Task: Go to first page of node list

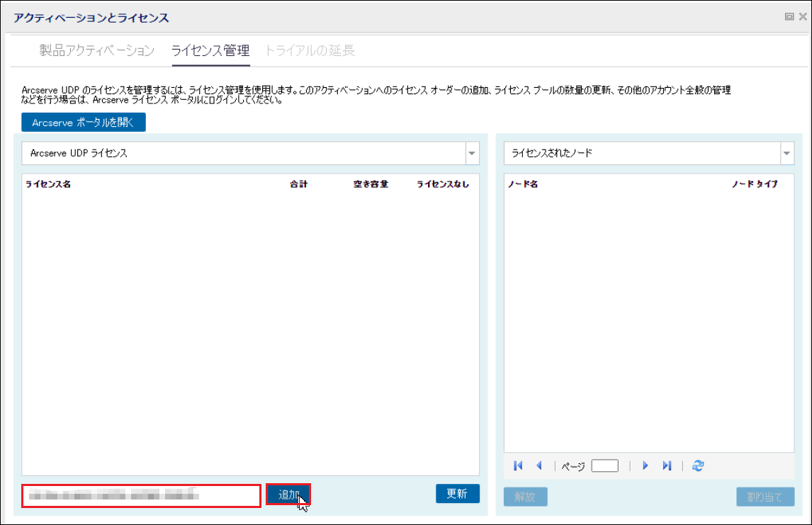Action: [518, 465]
